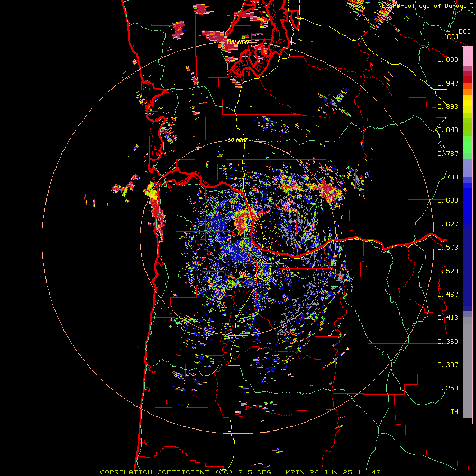Click the 1.000 value on color scale

tap(448, 59)
